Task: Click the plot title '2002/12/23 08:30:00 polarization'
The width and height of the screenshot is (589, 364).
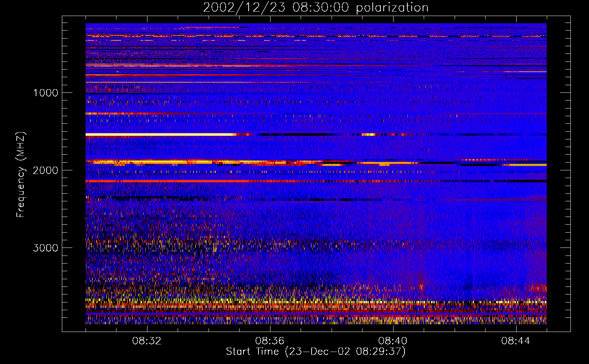Action: point(316,7)
